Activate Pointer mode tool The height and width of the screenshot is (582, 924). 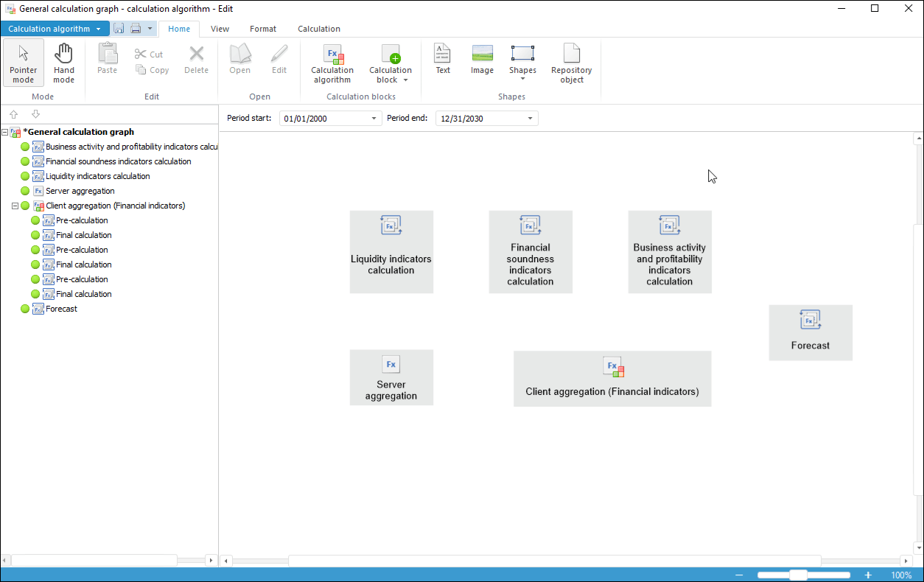click(x=24, y=63)
